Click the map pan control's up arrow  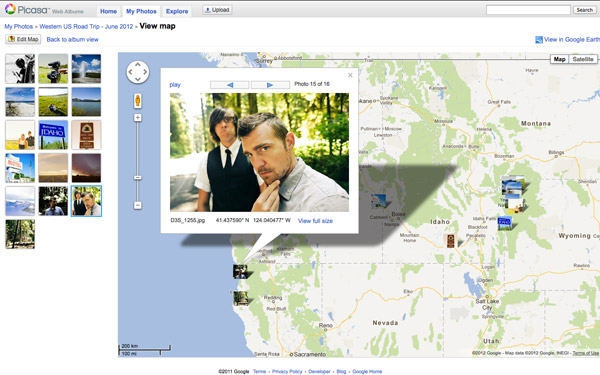[x=138, y=65]
